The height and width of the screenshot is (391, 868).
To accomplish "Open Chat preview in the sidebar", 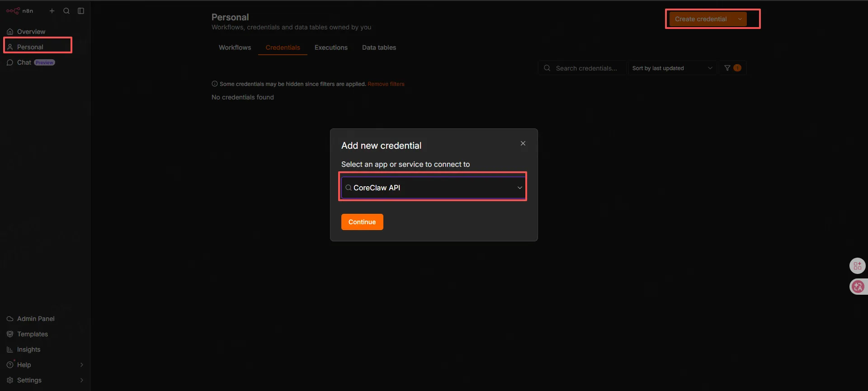I will [45, 62].
